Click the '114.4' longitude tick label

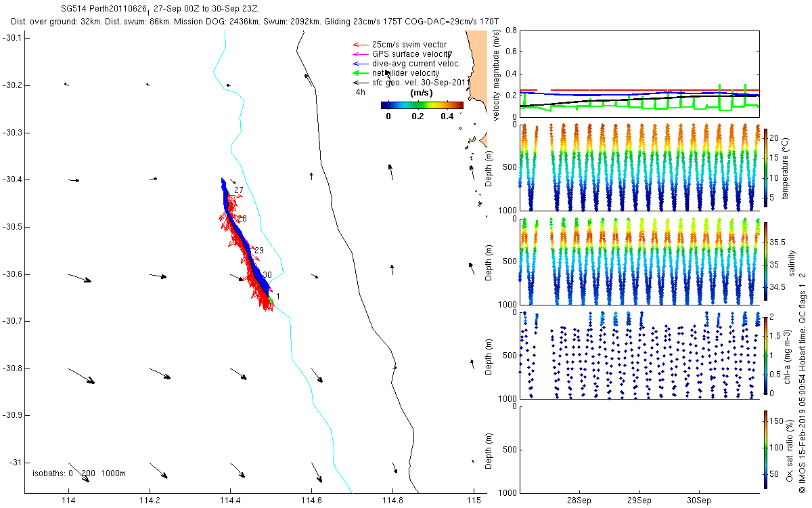point(231,501)
